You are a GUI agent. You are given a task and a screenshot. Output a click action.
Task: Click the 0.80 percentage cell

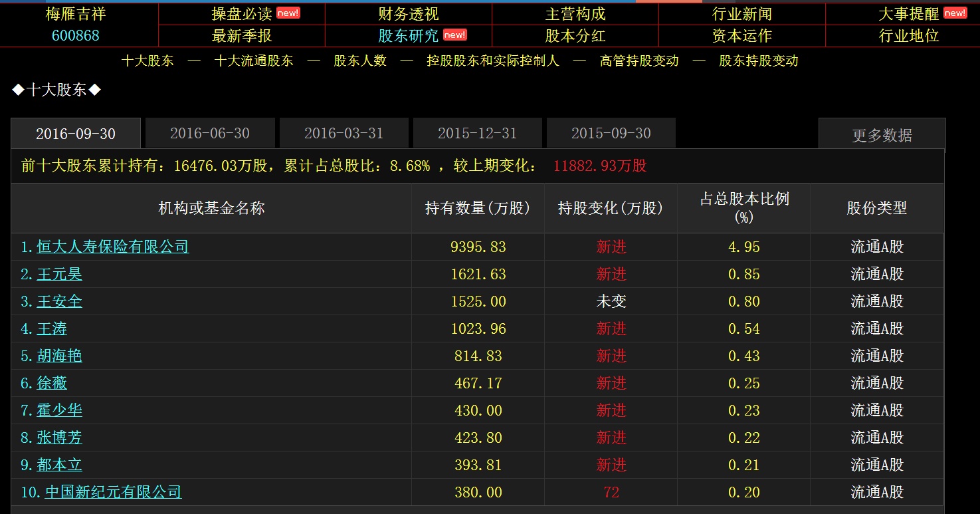[x=744, y=302]
